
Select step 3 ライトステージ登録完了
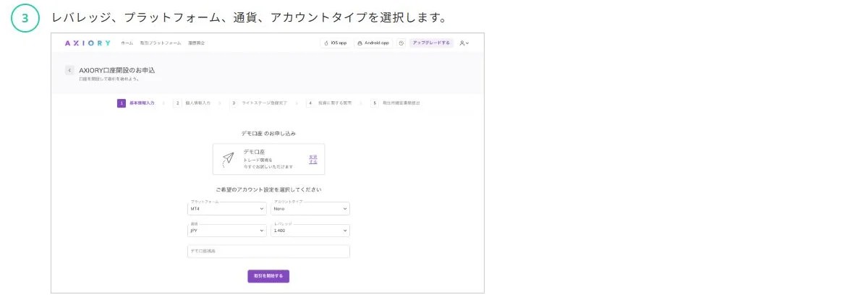pos(258,103)
